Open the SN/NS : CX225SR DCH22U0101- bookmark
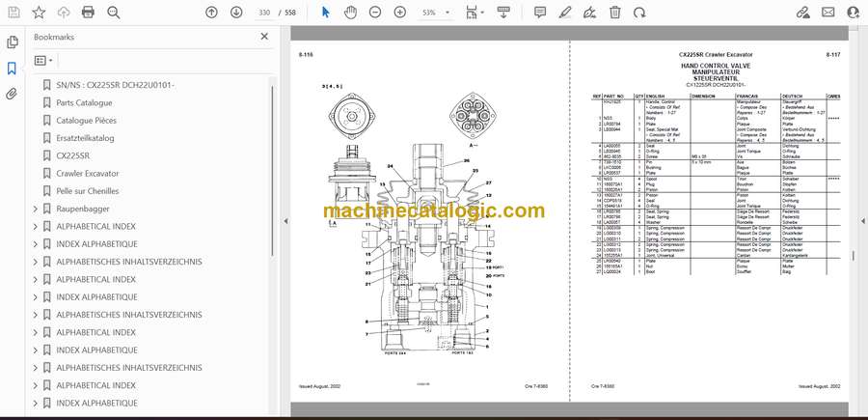 pos(115,85)
